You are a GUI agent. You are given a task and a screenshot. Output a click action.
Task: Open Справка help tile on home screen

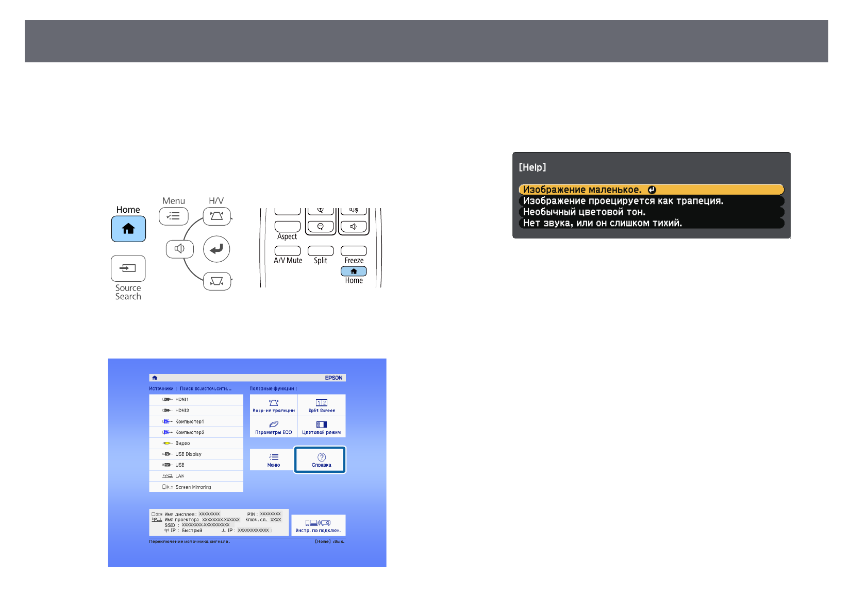point(321,459)
